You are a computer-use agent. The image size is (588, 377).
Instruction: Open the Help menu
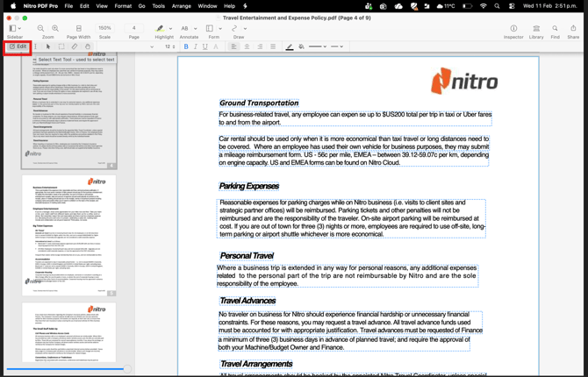(x=230, y=6)
